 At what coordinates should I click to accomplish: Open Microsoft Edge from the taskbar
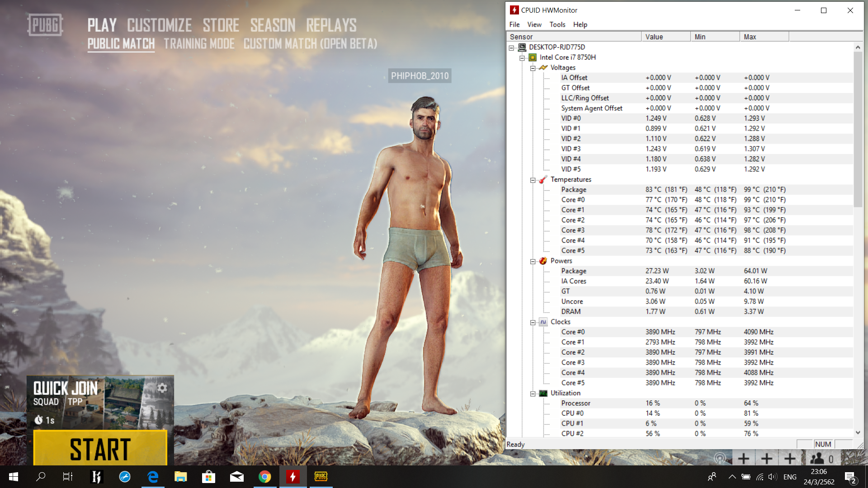pos(153,477)
